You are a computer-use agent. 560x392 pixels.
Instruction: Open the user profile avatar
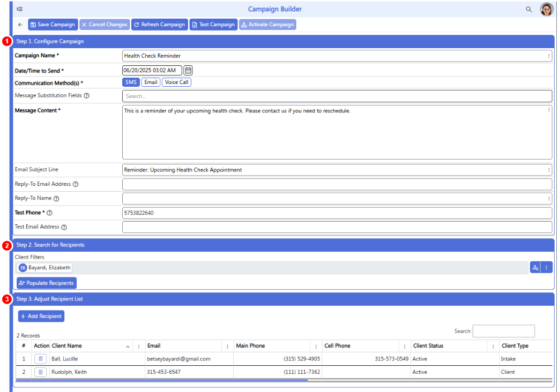click(547, 9)
